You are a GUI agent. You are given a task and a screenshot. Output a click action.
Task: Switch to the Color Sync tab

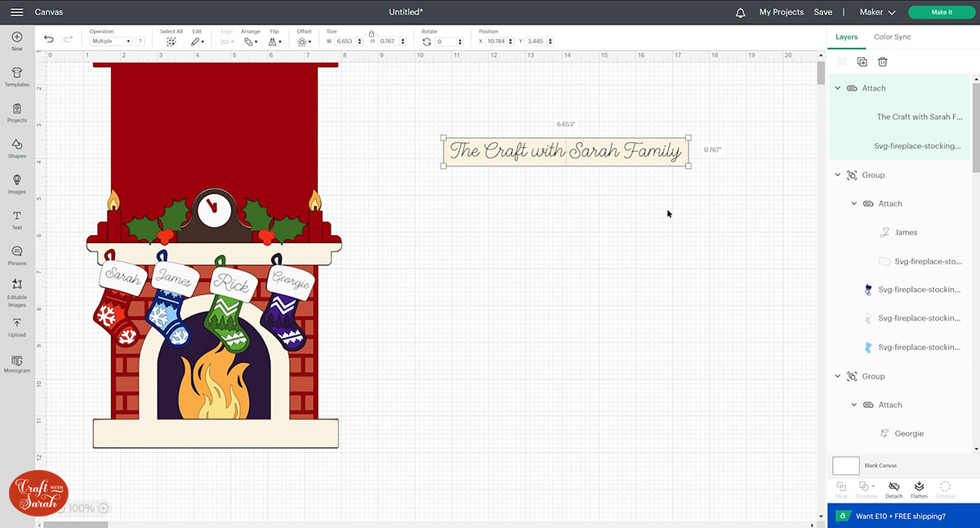pos(892,37)
